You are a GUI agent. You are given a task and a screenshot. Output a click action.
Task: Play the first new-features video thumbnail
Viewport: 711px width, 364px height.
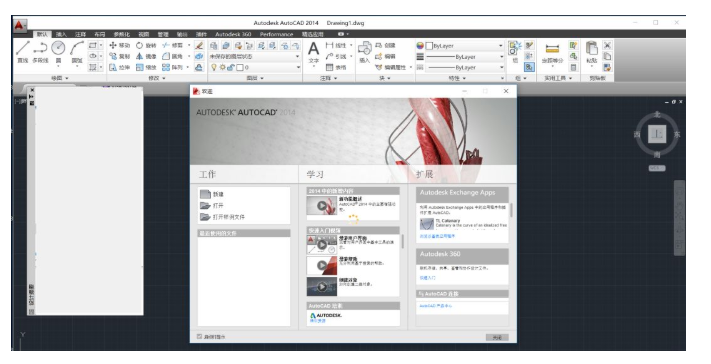pyautogui.click(x=321, y=206)
